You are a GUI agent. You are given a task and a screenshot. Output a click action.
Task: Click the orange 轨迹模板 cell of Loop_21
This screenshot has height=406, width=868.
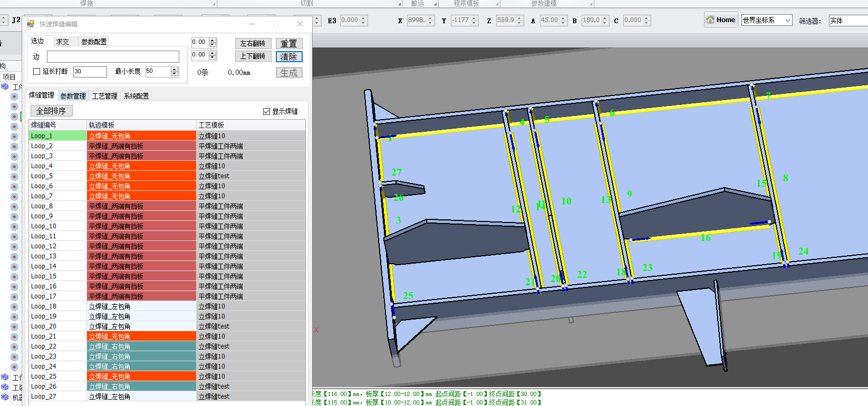coord(141,336)
